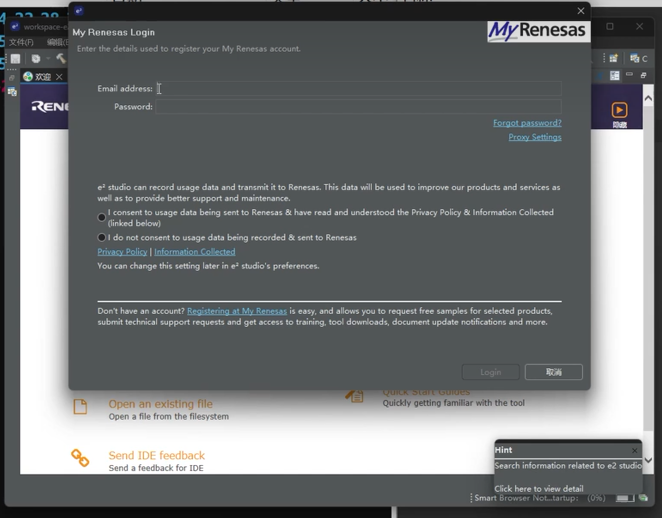Click 'Quickly getting familiar with the tool' text
The height and width of the screenshot is (518, 662).
point(453,403)
